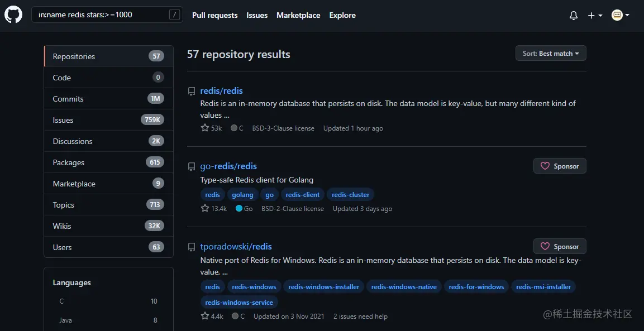The width and height of the screenshot is (644, 331).
Task: Open the user avatar menu
Action: (x=620, y=15)
